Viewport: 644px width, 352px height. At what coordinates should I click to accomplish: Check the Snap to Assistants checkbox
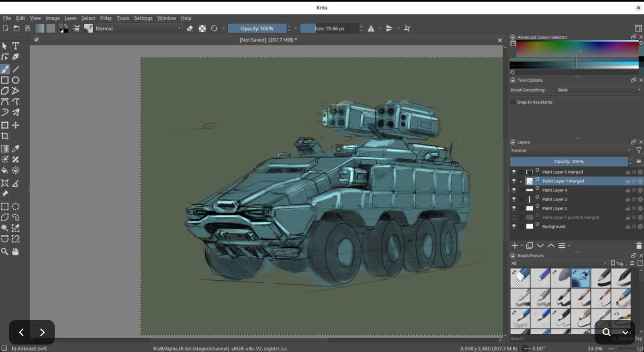[513, 102]
